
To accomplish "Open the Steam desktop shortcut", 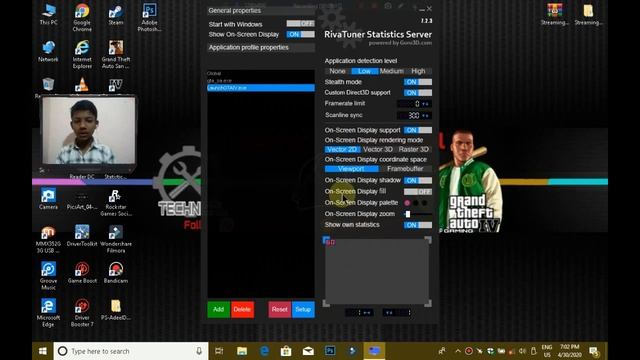I will tap(116, 14).
